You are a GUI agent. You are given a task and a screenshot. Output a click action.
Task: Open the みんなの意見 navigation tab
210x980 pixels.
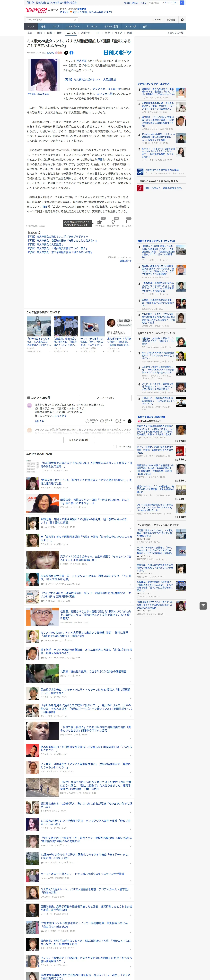[111, 27]
